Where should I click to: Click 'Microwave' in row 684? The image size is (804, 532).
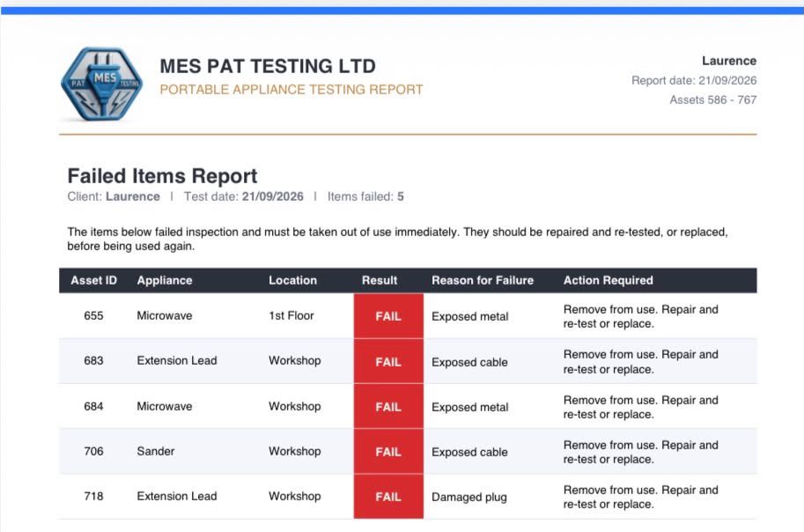coord(165,406)
